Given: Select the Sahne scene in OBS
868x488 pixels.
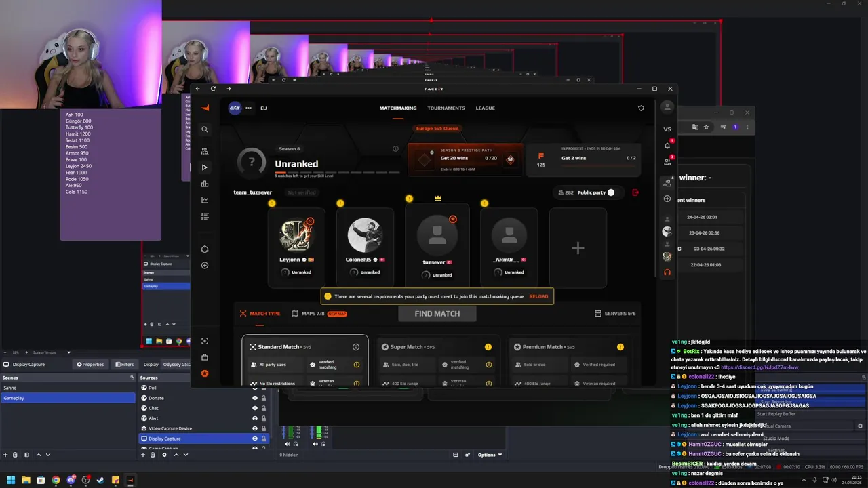Looking at the screenshot, I should tap(68, 388).
